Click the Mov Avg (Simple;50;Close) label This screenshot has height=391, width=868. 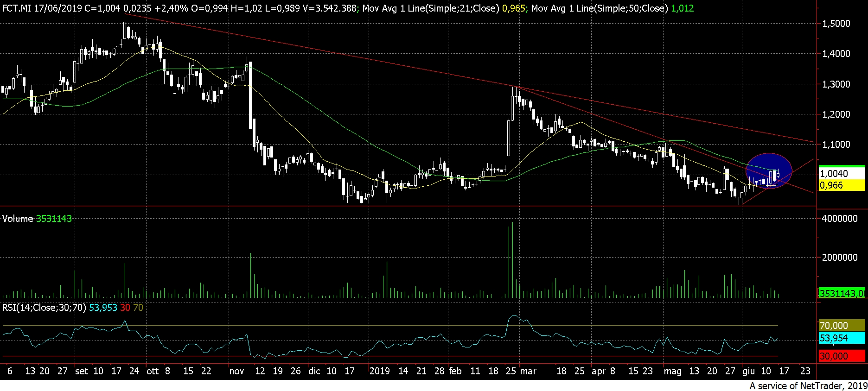tap(600, 8)
